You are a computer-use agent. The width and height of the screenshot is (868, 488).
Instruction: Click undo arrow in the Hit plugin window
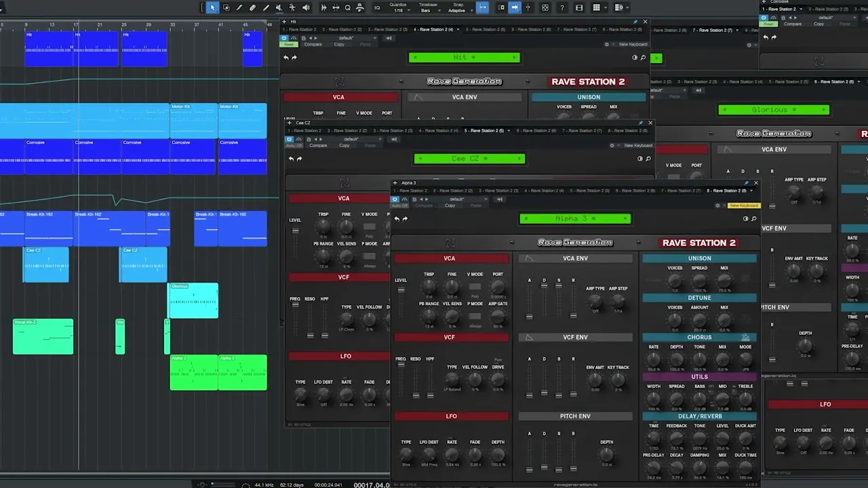(285, 58)
